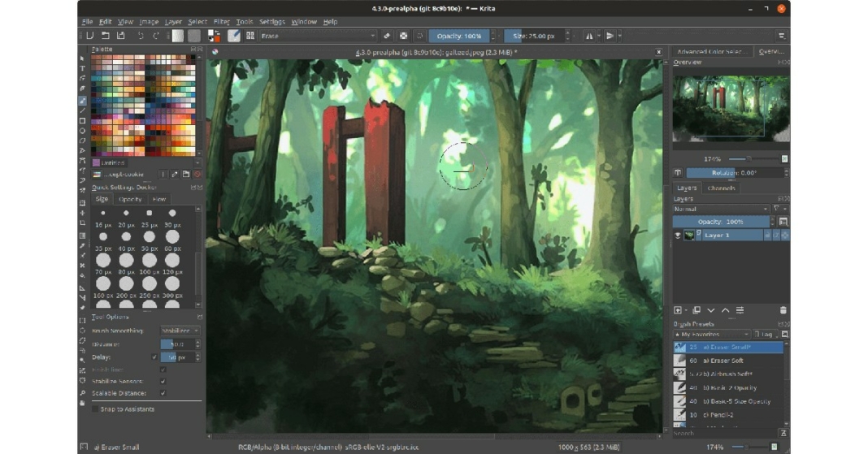Toggle preserve alpha icon
This screenshot has width=868, height=454.
(x=404, y=36)
